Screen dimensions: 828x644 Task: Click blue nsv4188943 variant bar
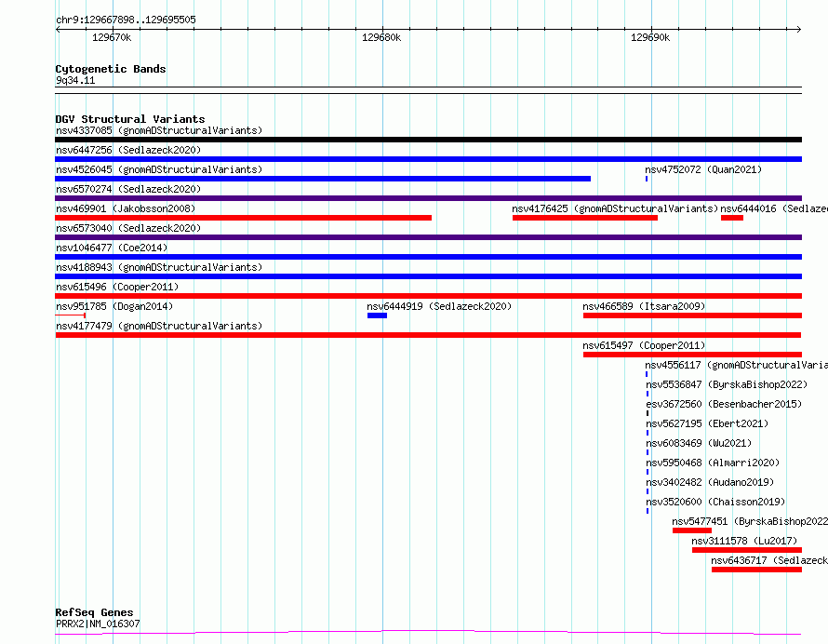(x=428, y=276)
